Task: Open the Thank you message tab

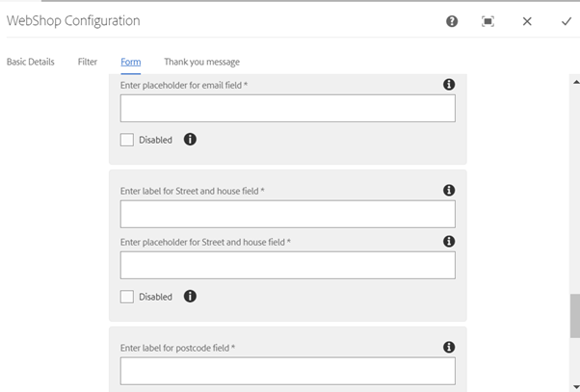Action: (202, 62)
